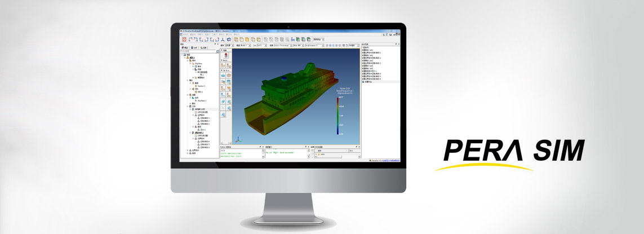Viewport: 644px width, 234px height.
Task: Click the blue link in status bar
Action: point(391,160)
